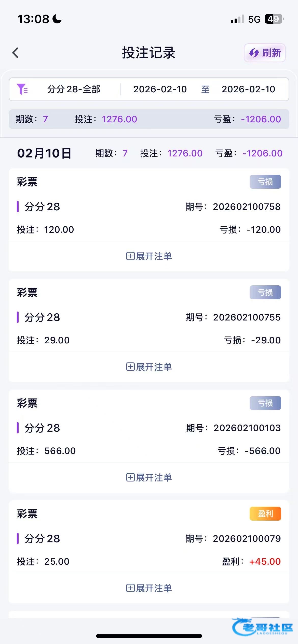
Task: Tap the plus icon in the +45.00 profit card
Action: (x=130, y=588)
